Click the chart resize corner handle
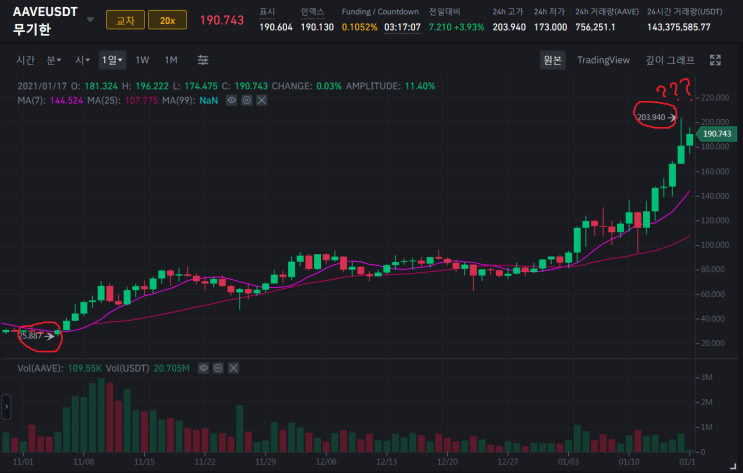 [734, 467]
